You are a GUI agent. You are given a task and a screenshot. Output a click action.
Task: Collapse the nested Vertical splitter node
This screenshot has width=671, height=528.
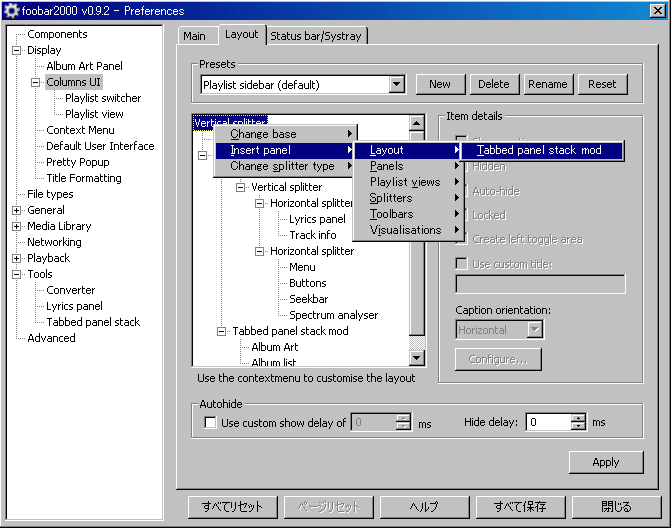tap(240, 187)
